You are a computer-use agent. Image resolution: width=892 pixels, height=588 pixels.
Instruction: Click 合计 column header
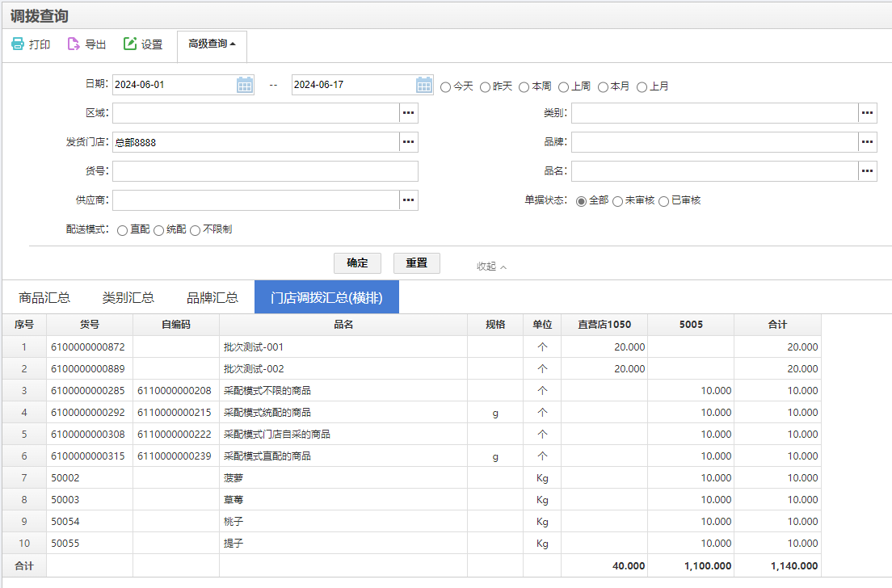[x=777, y=324]
